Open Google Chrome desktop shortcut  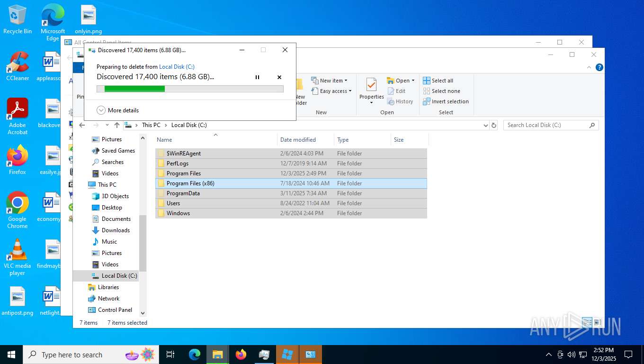[x=18, y=210]
